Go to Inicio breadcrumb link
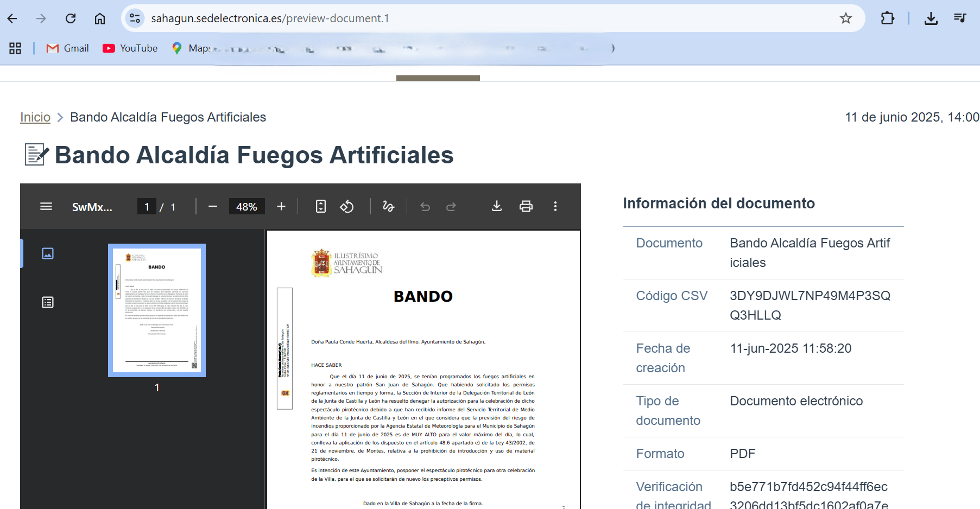 point(35,117)
